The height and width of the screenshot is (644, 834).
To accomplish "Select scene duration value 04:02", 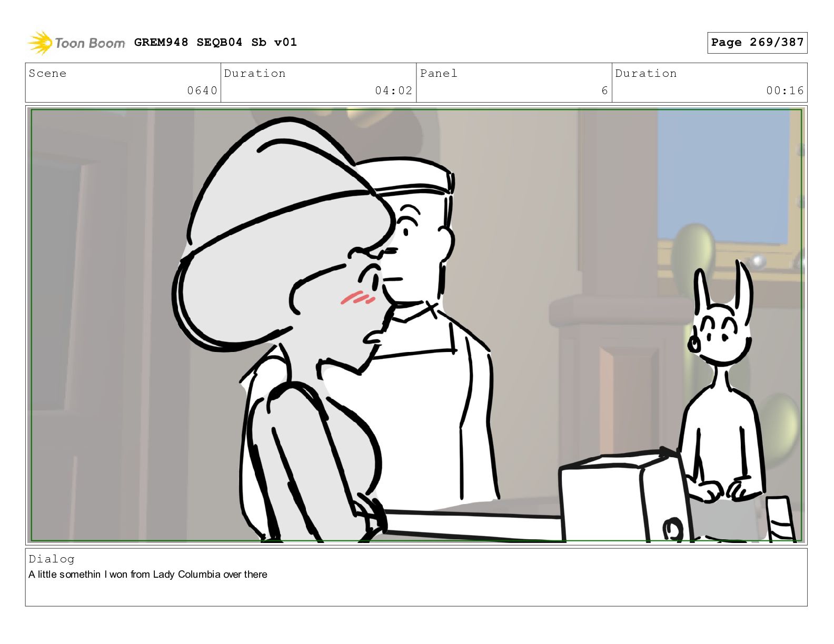I will point(393,90).
